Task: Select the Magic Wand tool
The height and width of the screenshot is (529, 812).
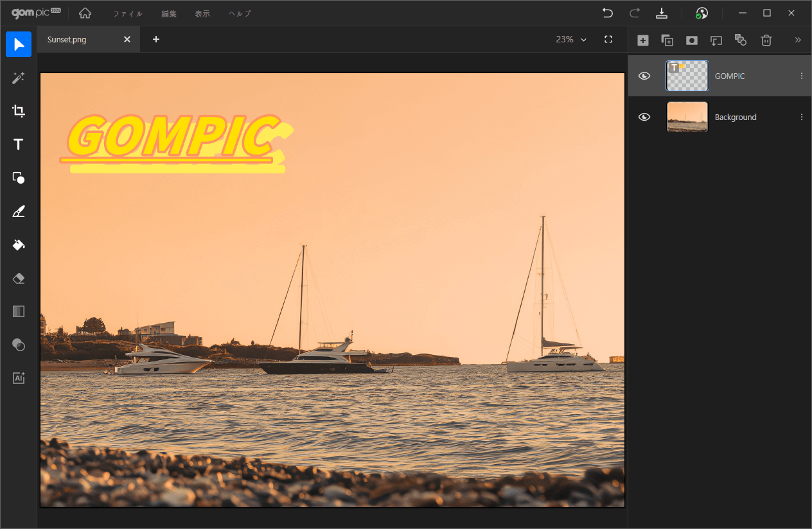Action: tap(19, 78)
